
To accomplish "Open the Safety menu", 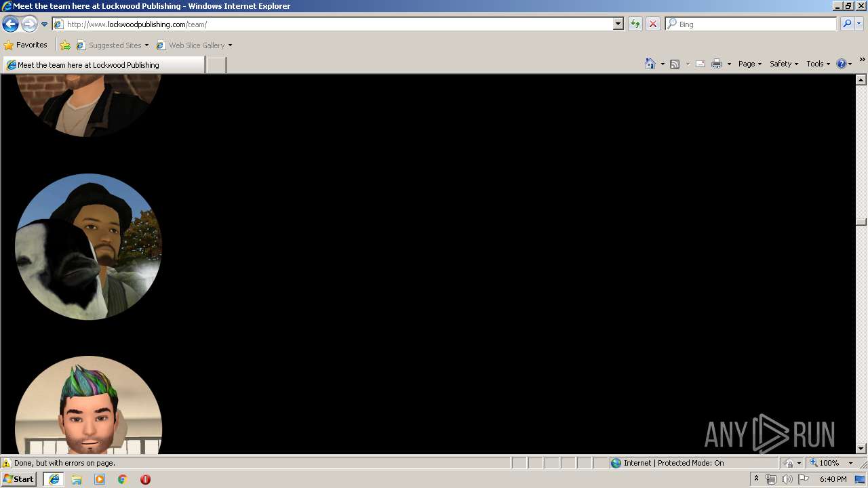I will point(784,64).
